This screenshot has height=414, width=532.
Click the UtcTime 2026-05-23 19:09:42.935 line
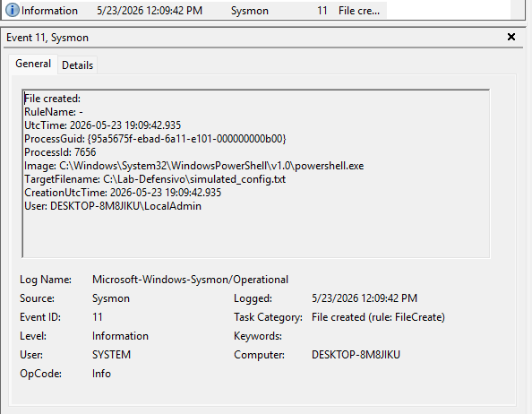pos(102,125)
